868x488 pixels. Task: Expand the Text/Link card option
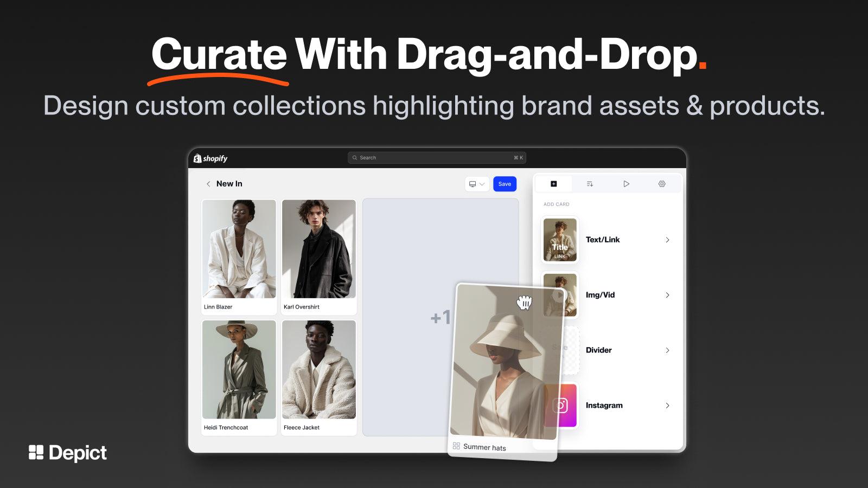(668, 240)
